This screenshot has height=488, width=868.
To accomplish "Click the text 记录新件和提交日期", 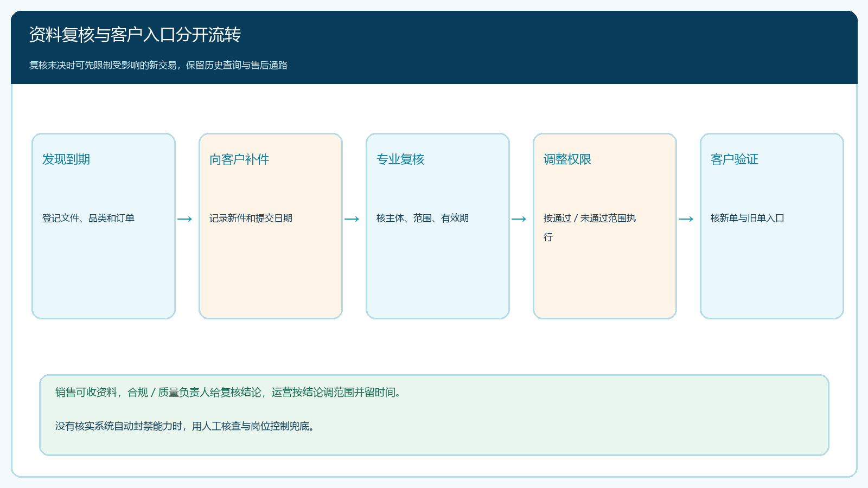I will pos(251,218).
